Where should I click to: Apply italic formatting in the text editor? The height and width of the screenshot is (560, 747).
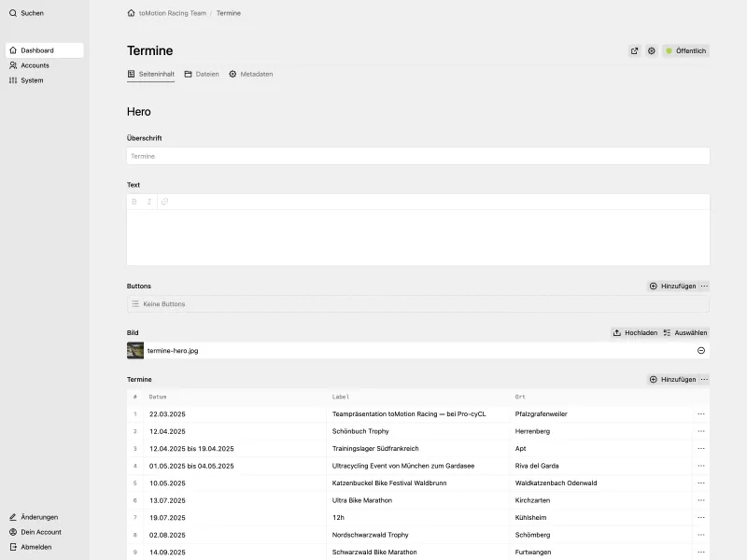(x=148, y=201)
